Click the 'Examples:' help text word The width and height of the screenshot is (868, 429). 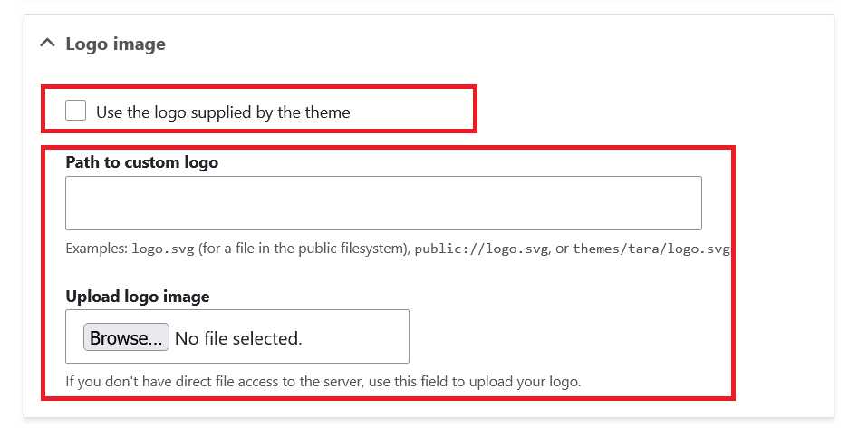tap(97, 249)
